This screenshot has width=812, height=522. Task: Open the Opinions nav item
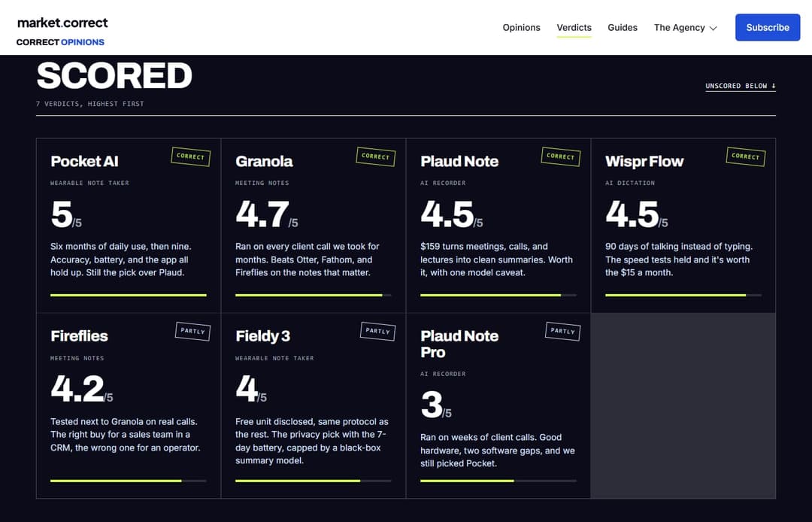tap(521, 27)
